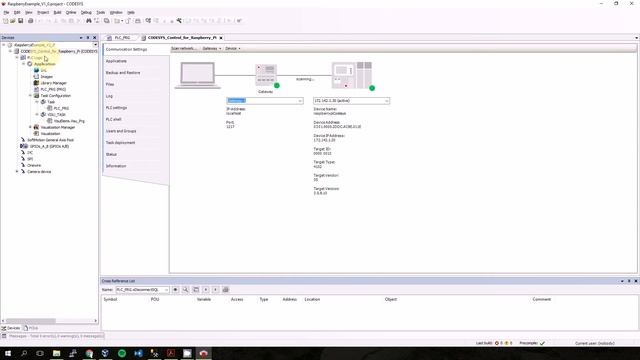Click the magnifier icon in Cross Reference List

186,289
